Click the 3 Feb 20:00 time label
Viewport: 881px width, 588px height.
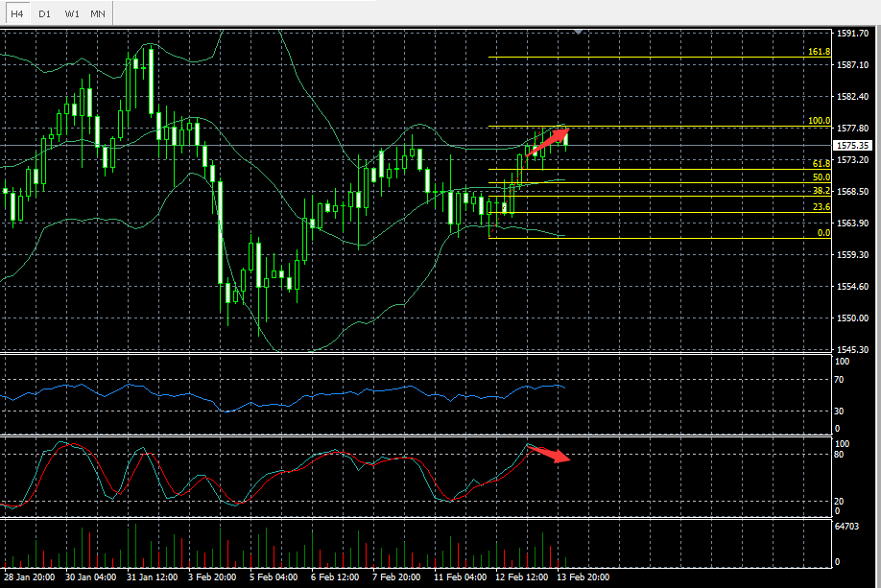[x=212, y=577]
